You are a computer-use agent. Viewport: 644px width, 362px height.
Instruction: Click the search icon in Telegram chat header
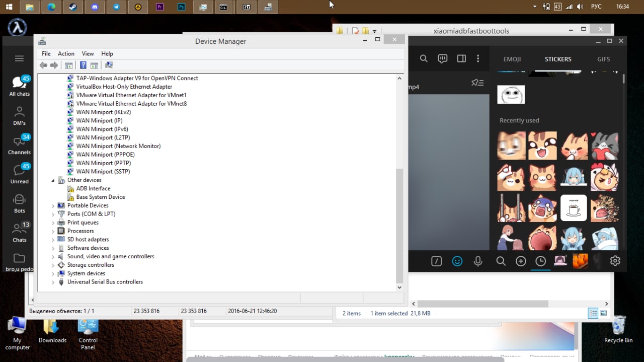[x=424, y=59]
